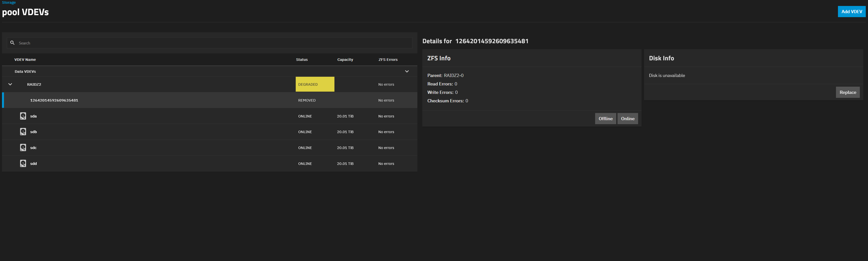This screenshot has width=868, height=261.
Task: Focus the VDEV search field
Action: [x=210, y=43]
